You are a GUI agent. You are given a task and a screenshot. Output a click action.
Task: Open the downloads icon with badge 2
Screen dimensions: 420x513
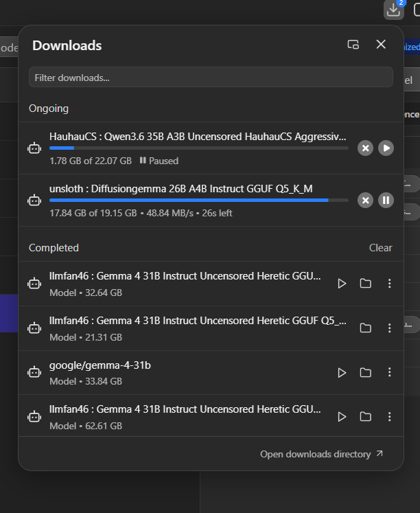coord(393,10)
